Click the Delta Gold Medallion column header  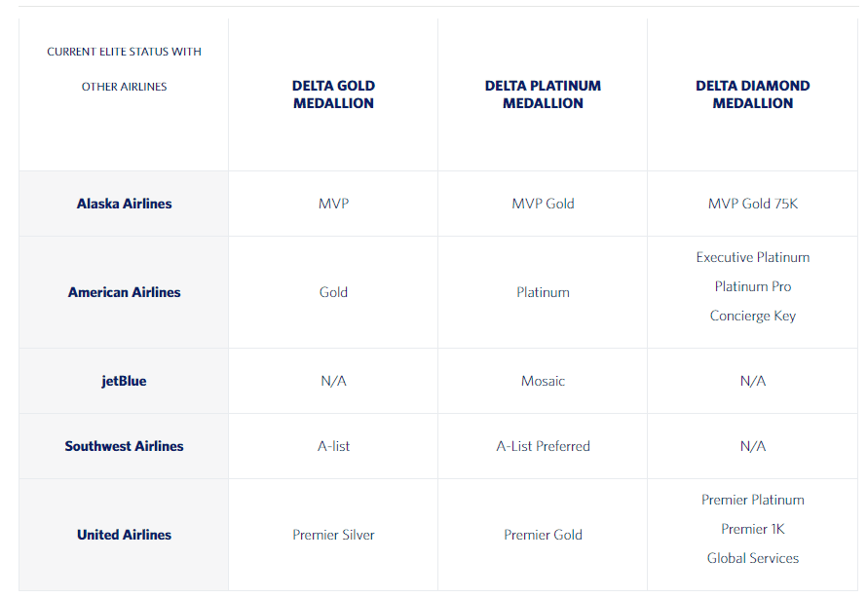point(333,94)
